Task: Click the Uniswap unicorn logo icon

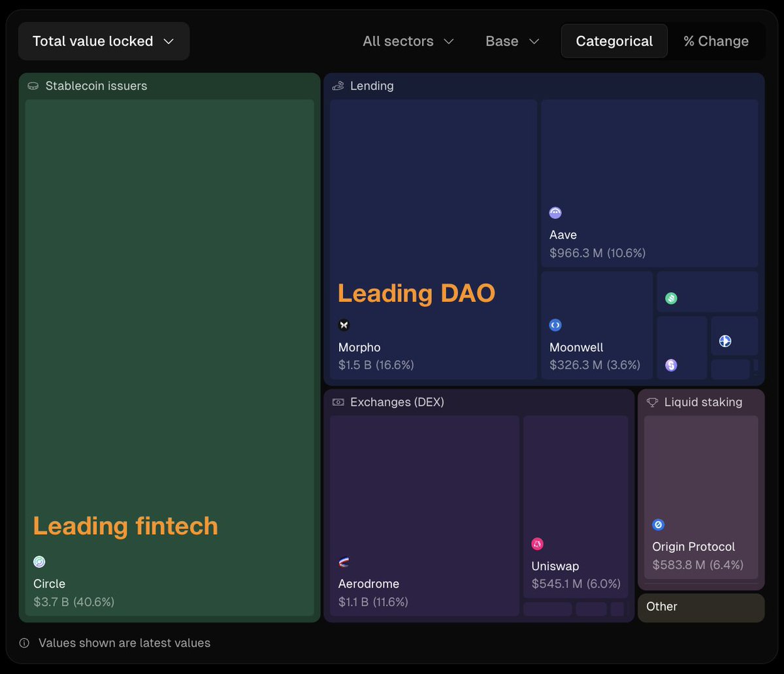Action: (538, 544)
